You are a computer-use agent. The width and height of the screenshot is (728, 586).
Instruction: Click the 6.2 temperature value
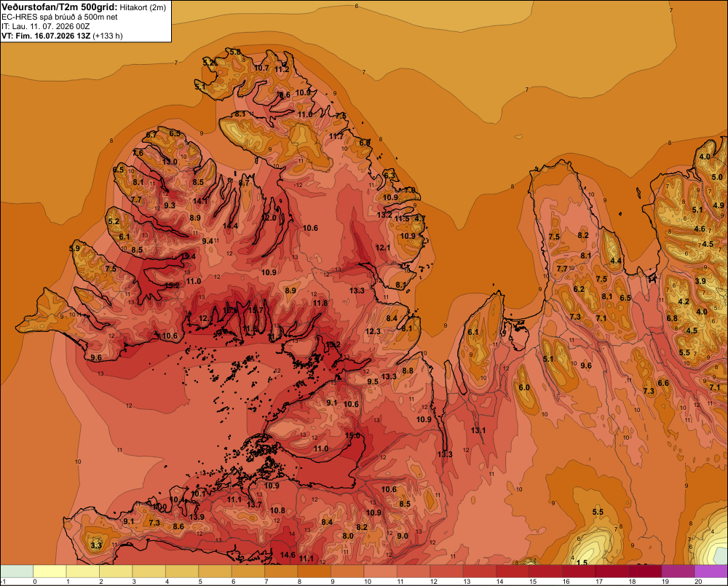pyautogui.click(x=579, y=289)
